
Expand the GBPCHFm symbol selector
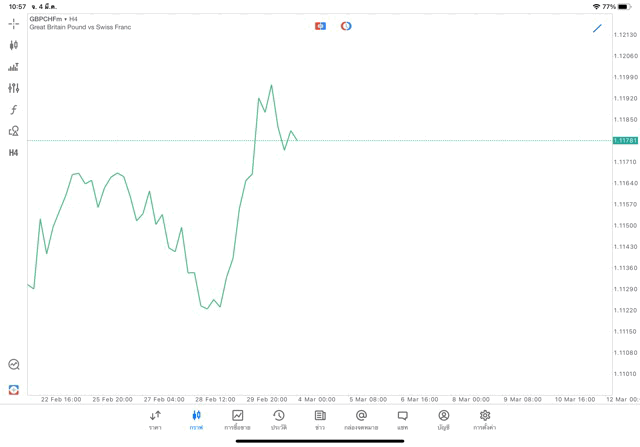click(54, 19)
